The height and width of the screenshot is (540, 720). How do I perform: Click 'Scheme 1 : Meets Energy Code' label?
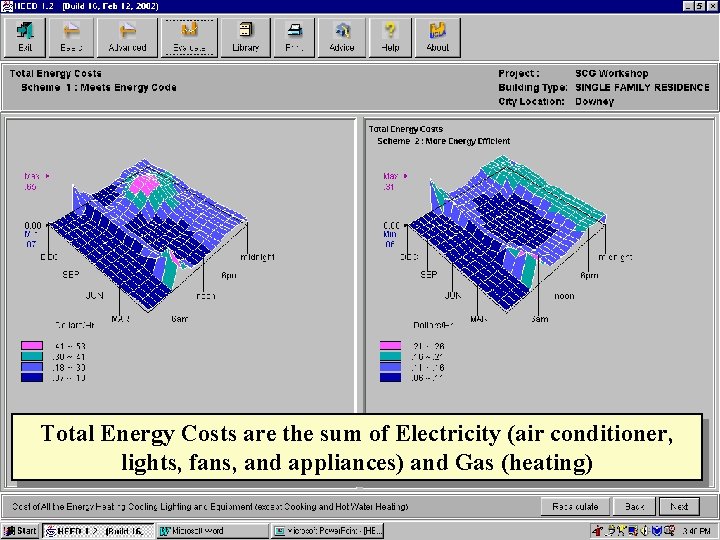pyautogui.click(x=99, y=87)
